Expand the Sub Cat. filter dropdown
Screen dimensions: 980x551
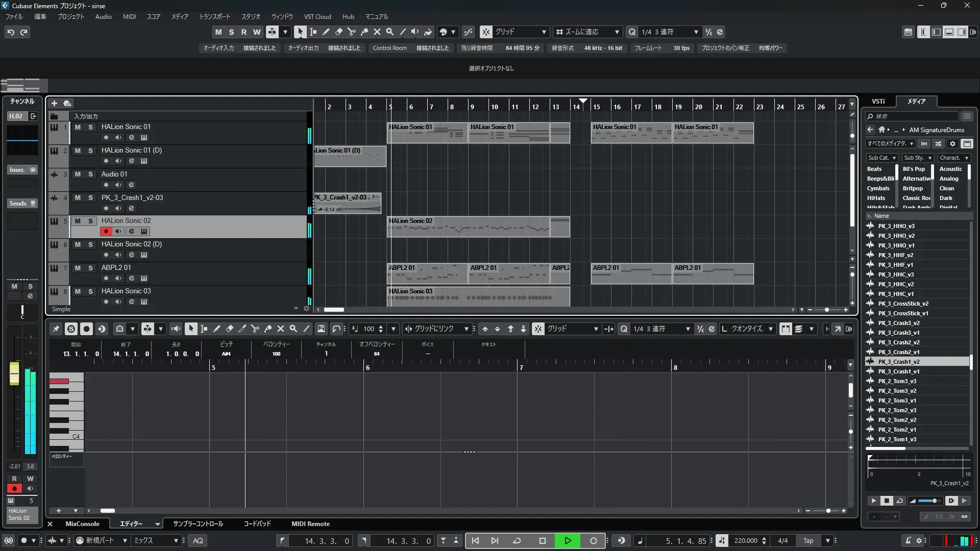tap(882, 158)
